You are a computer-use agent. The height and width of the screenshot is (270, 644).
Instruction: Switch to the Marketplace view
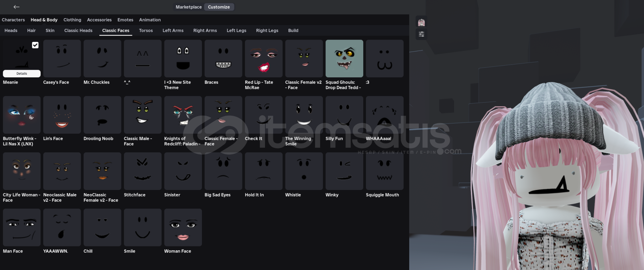pyautogui.click(x=189, y=7)
